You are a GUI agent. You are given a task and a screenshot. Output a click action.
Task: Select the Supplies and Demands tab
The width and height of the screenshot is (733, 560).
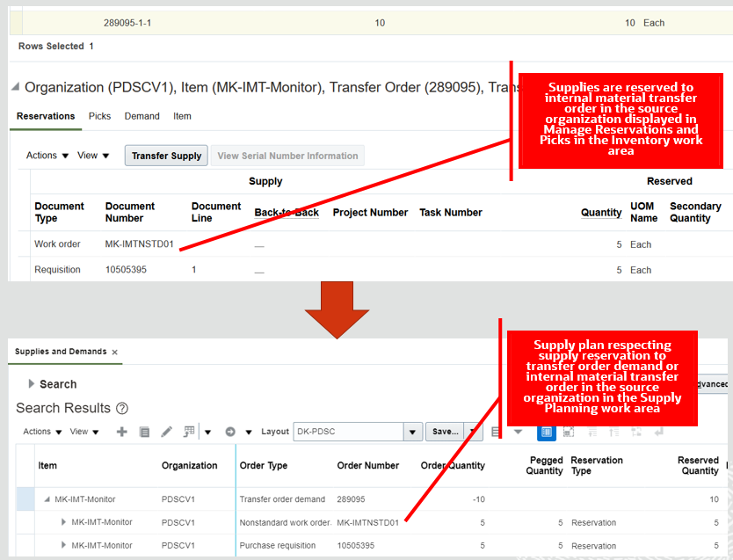point(61,352)
